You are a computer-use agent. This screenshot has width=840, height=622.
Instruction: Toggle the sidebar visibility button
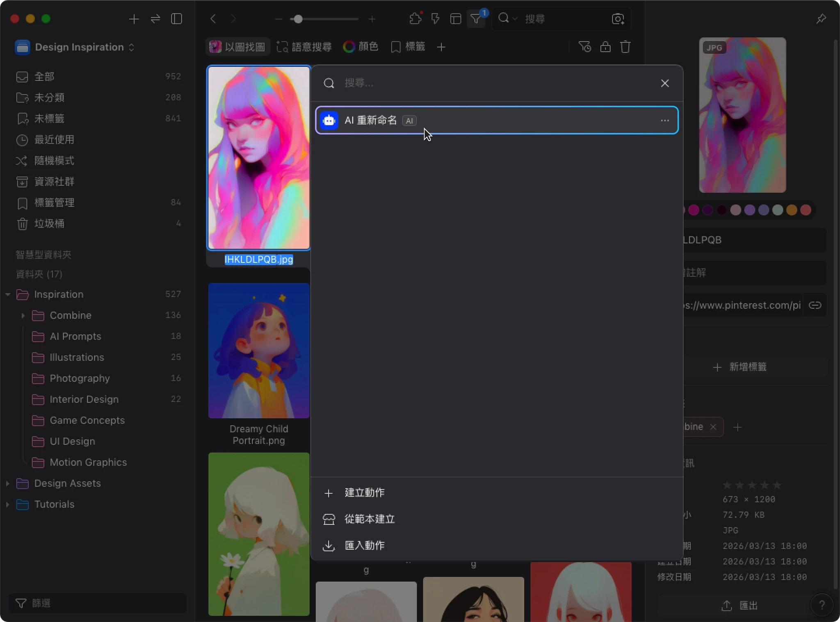(x=176, y=19)
